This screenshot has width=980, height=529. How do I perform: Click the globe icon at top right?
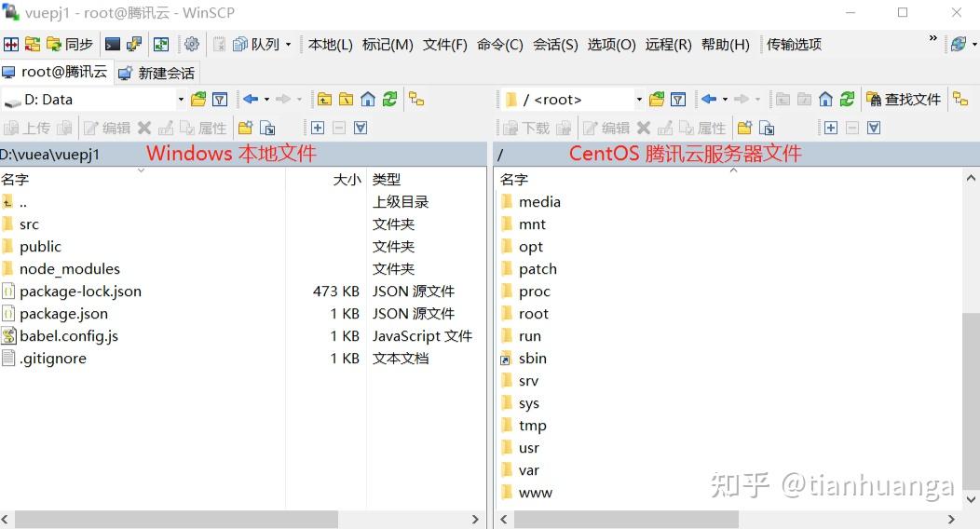(959, 45)
